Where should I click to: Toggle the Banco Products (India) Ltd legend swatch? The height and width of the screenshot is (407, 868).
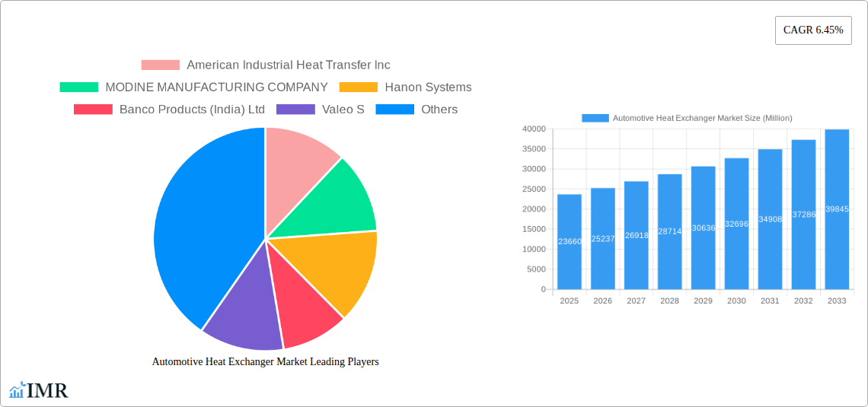point(93,110)
